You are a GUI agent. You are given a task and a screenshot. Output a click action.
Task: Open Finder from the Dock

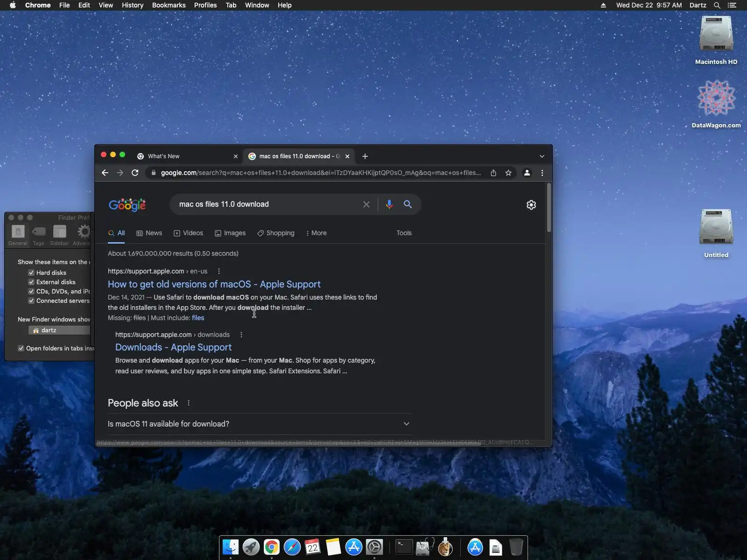click(x=231, y=547)
